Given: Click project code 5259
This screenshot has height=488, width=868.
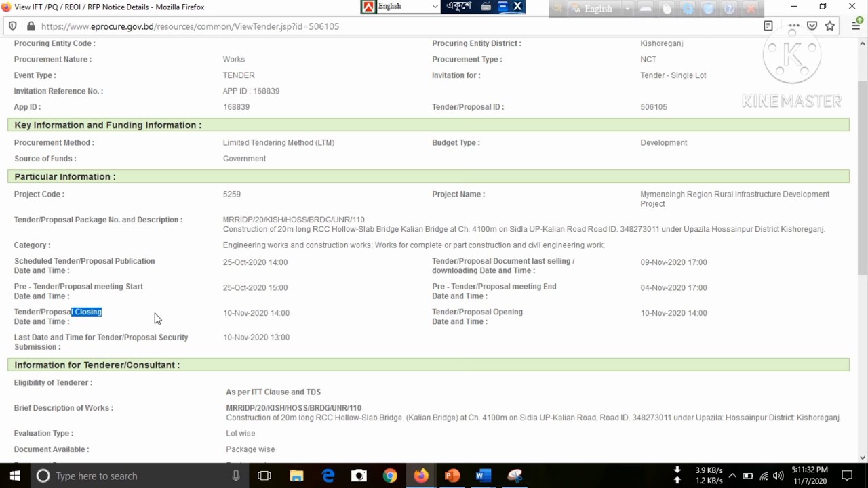Looking at the screenshot, I should [x=232, y=195].
